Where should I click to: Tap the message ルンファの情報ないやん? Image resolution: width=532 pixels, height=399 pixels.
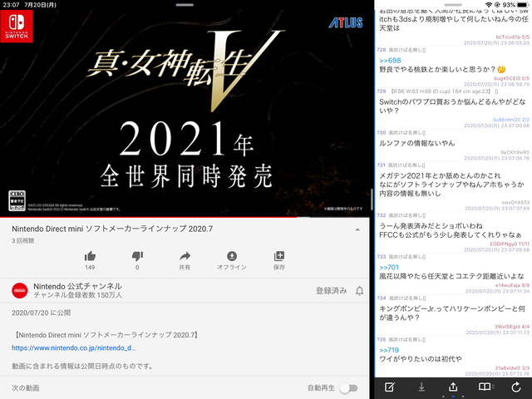pyautogui.click(x=417, y=143)
